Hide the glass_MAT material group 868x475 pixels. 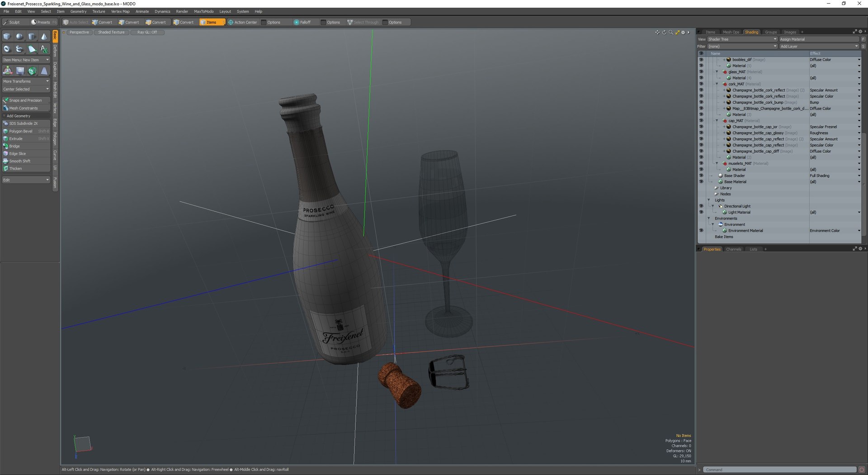click(x=701, y=72)
